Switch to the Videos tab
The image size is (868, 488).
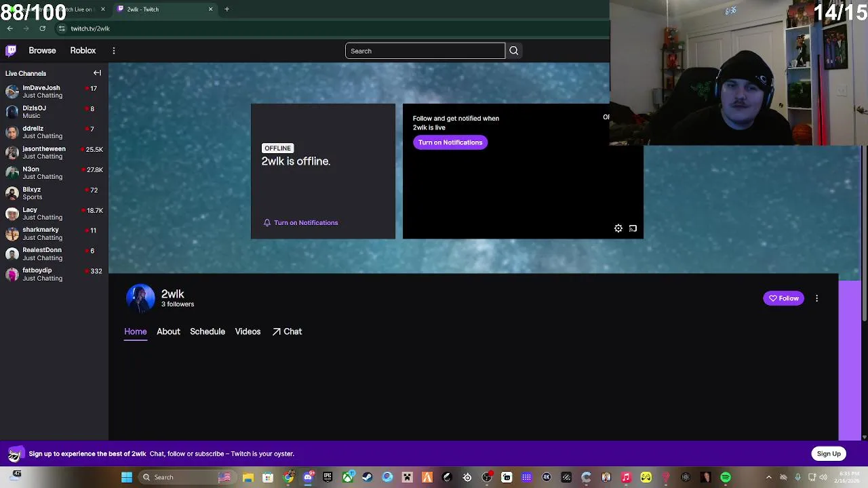click(248, 331)
